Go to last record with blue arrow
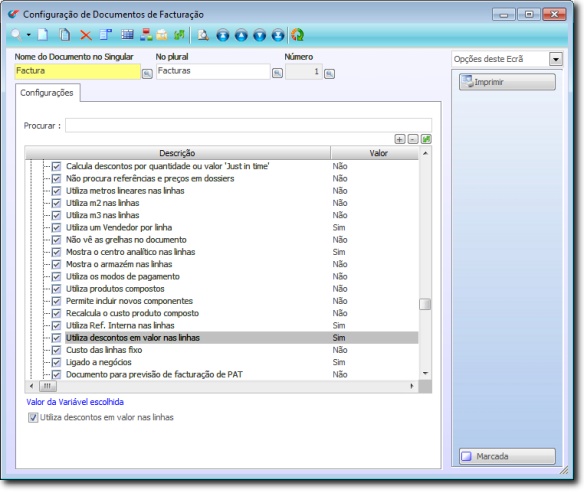This screenshot has width=584, height=492. [278, 35]
